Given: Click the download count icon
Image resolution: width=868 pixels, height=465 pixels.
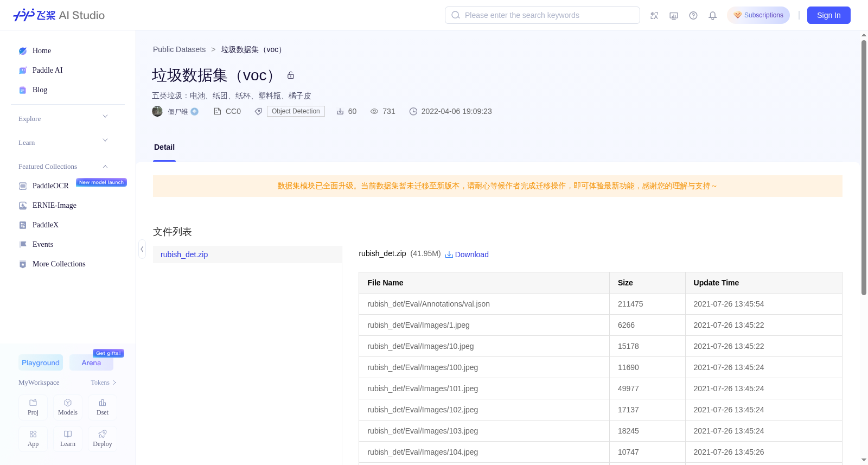Looking at the screenshot, I should (340, 111).
